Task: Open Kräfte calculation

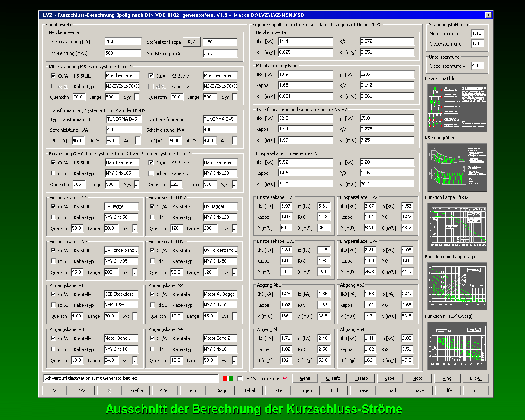Action: point(137,390)
